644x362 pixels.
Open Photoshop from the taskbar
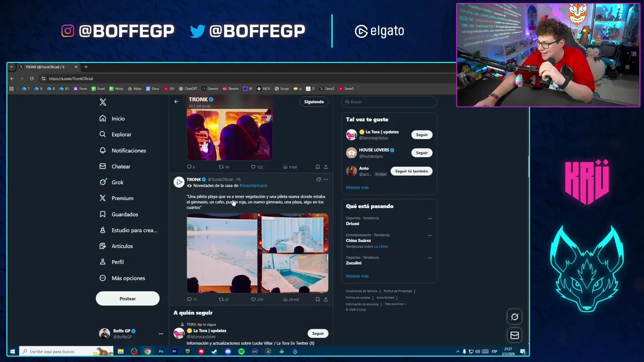pos(161,351)
